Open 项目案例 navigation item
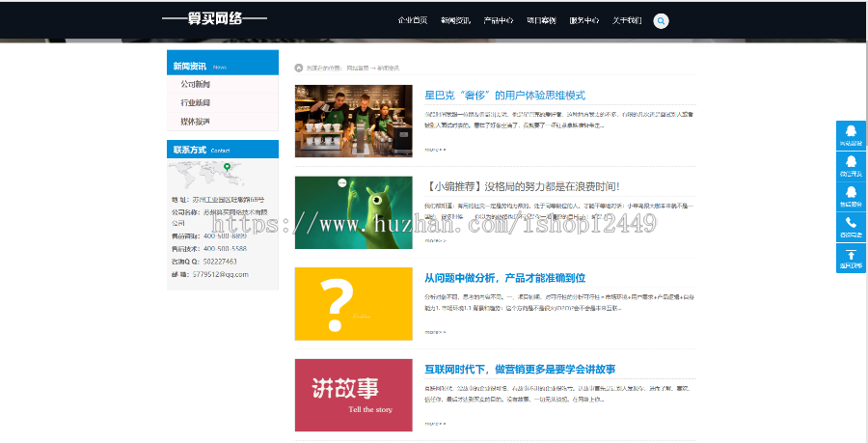Screen dimensions: 868x443 coord(541,21)
